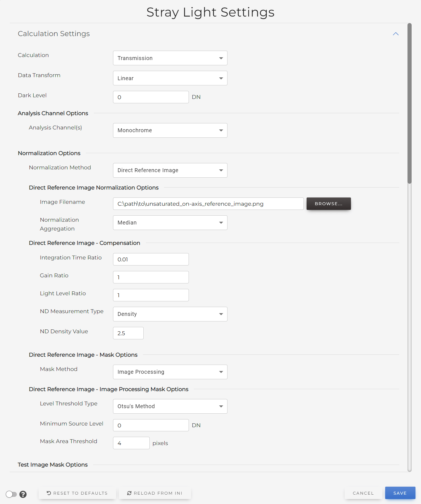Click the Stray Light Settings title

[x=210, y=12]
